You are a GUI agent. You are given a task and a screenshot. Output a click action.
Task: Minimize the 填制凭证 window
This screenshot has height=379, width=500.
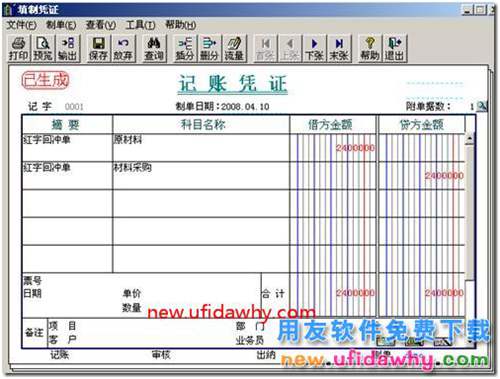[x=468, y=10]
